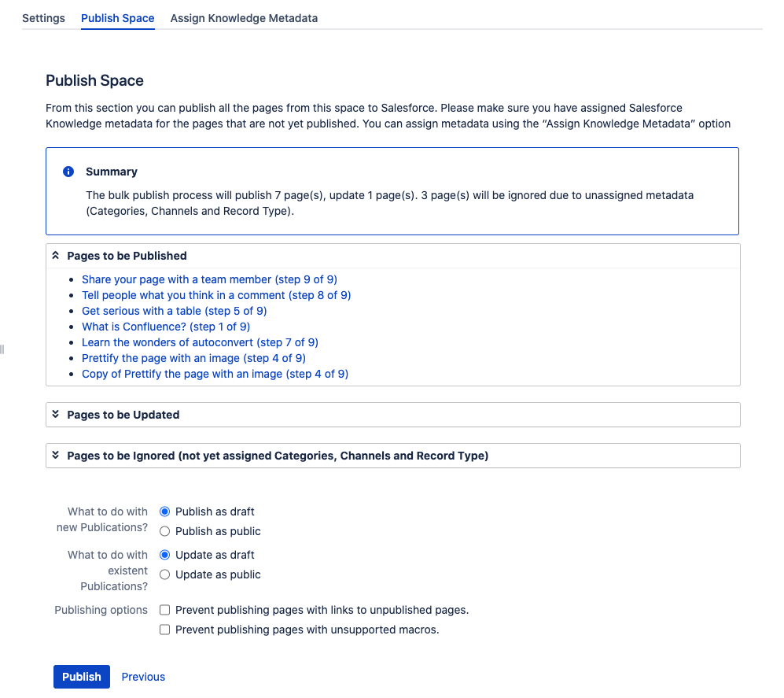
Task: Open 'Learn the wonders of autoconvert' link
Action: [200, 342]
